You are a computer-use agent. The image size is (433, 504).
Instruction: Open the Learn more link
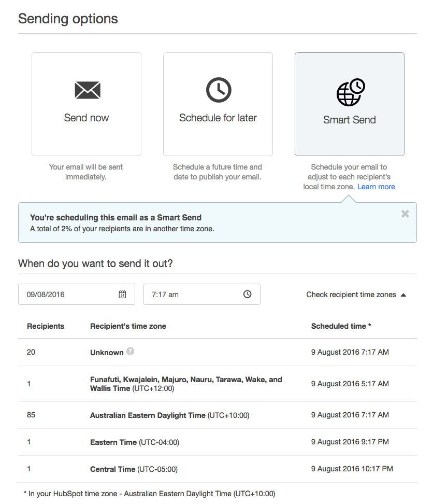click(x=376, y=187)
